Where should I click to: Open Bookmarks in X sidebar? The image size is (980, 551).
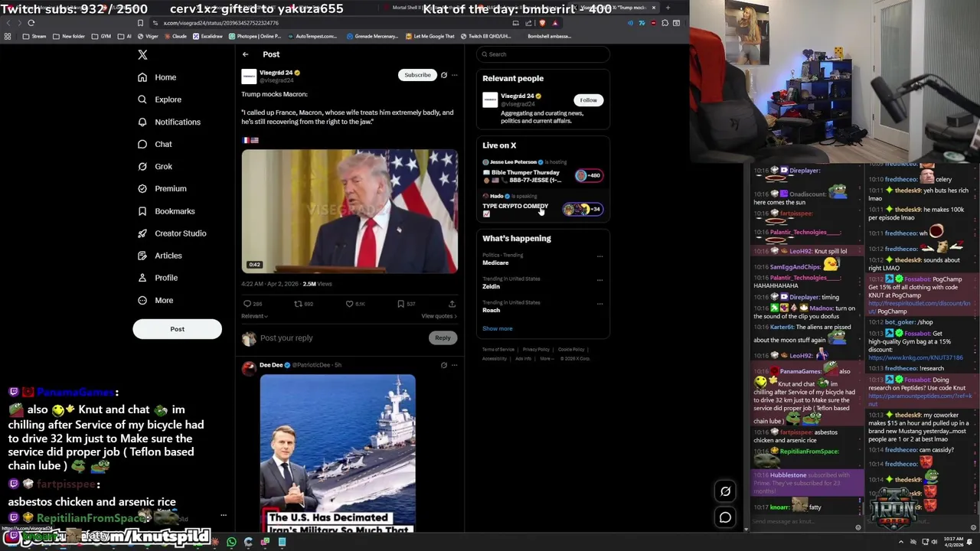point(166,211)
